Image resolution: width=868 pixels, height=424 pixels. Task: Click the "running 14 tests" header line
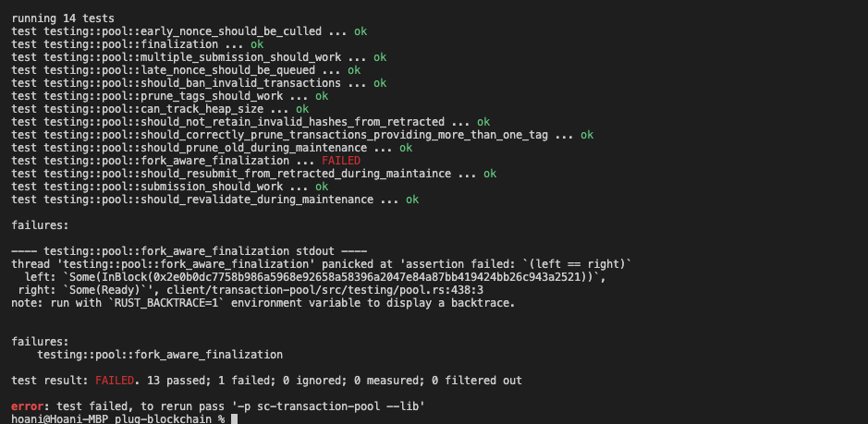[64, 18]
